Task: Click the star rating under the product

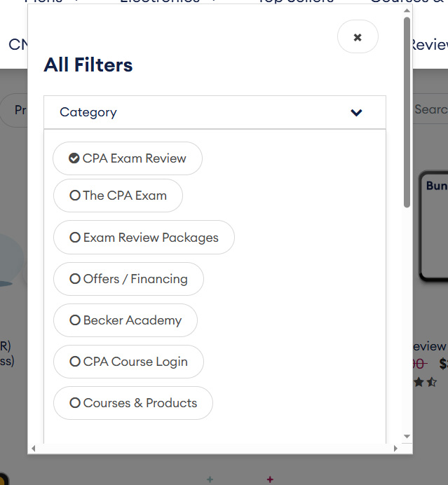Action: 425,382
